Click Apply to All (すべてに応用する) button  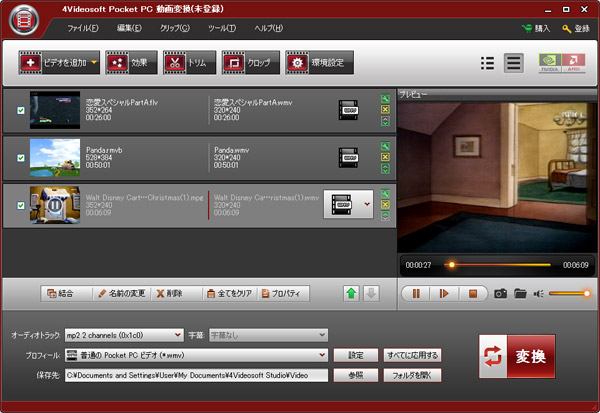412,355
